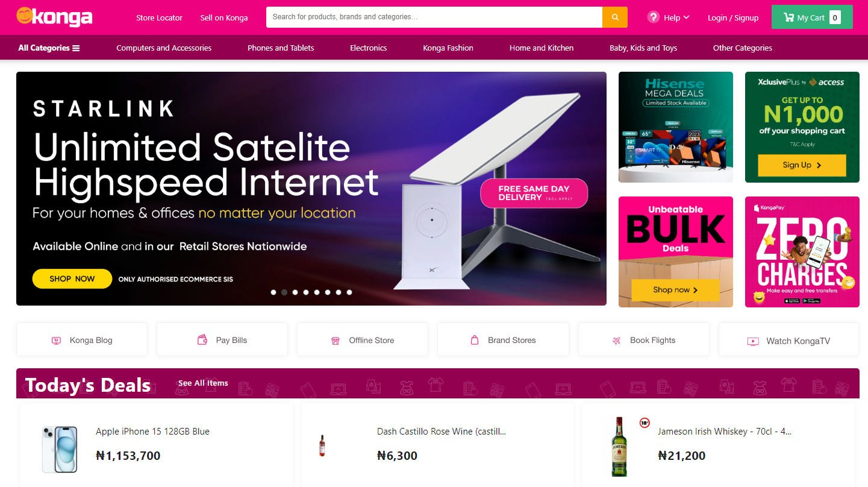This screenshot has height=487, width=868.
Task: Click the yellow SHOP NOW button
Action: (72, 278)
